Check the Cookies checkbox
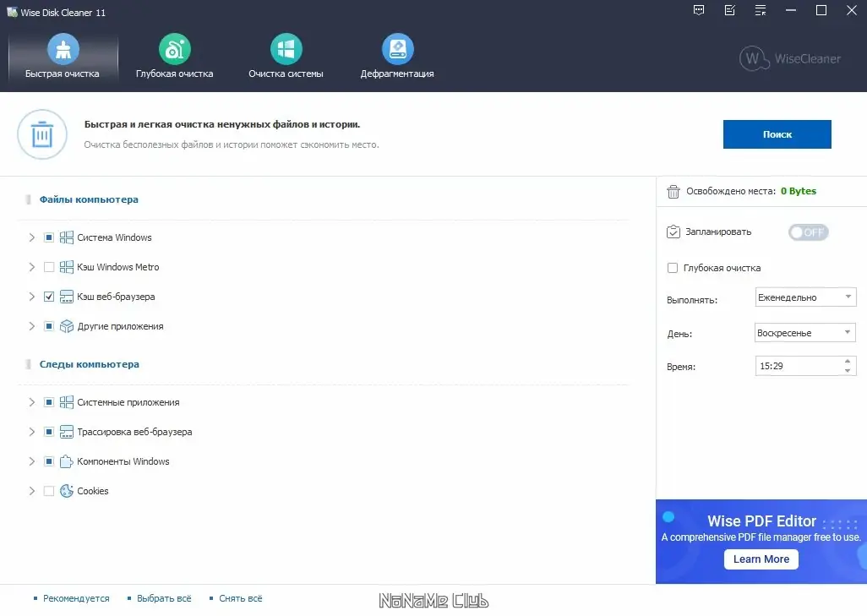Viewport: 867px width, 616px height. pos(49,491)
